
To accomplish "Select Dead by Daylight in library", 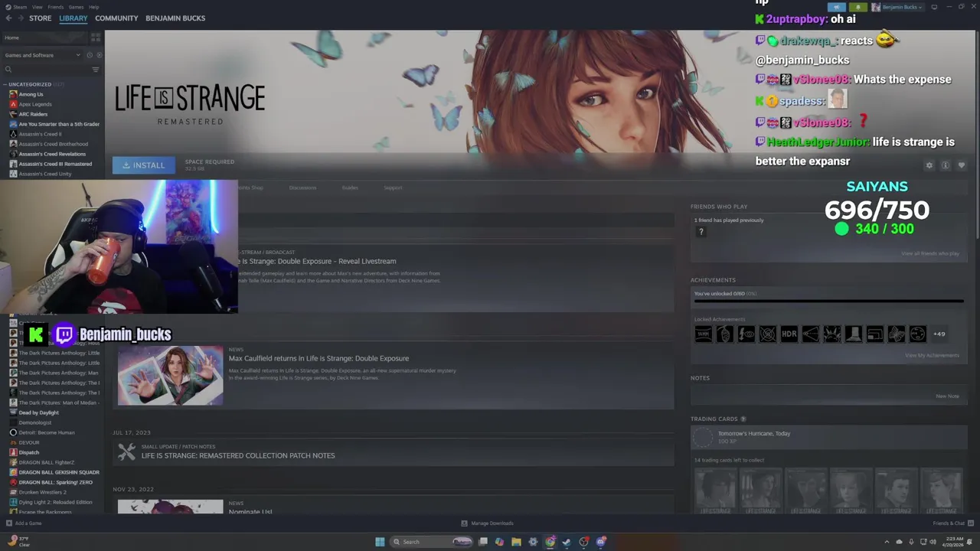I will coord(38,412).
